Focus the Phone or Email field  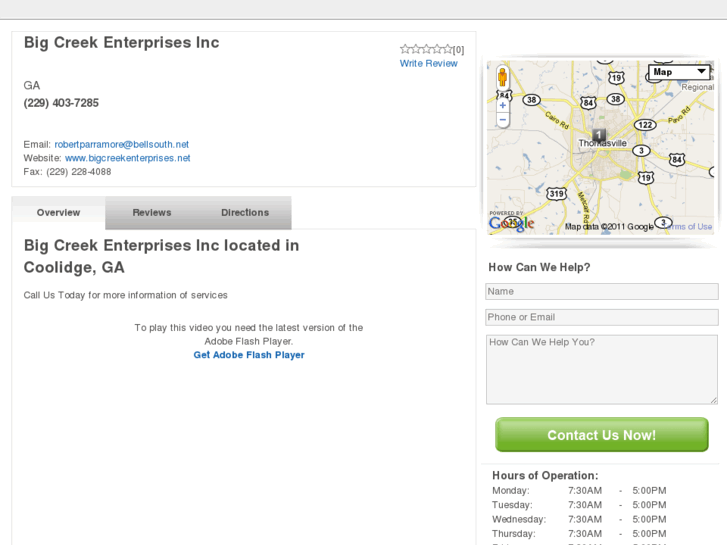point(601,317)
